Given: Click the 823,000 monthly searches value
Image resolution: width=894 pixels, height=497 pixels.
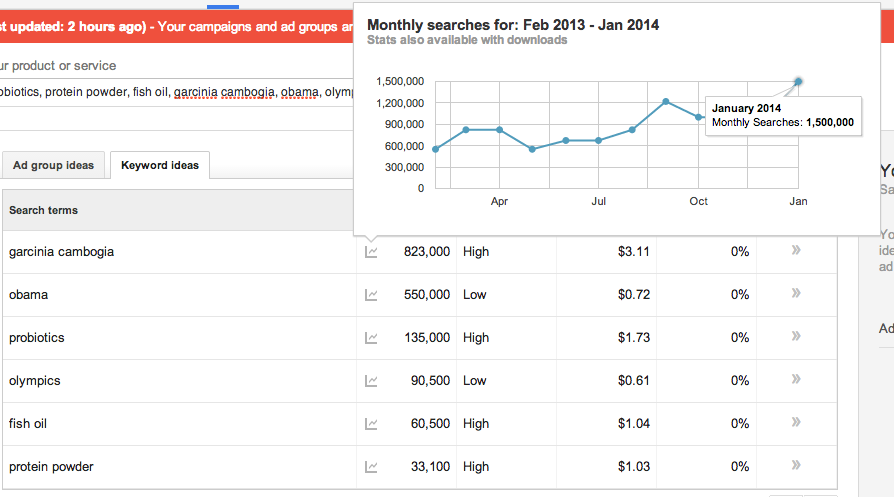Looking at the screenshot, I should point(427,252).
